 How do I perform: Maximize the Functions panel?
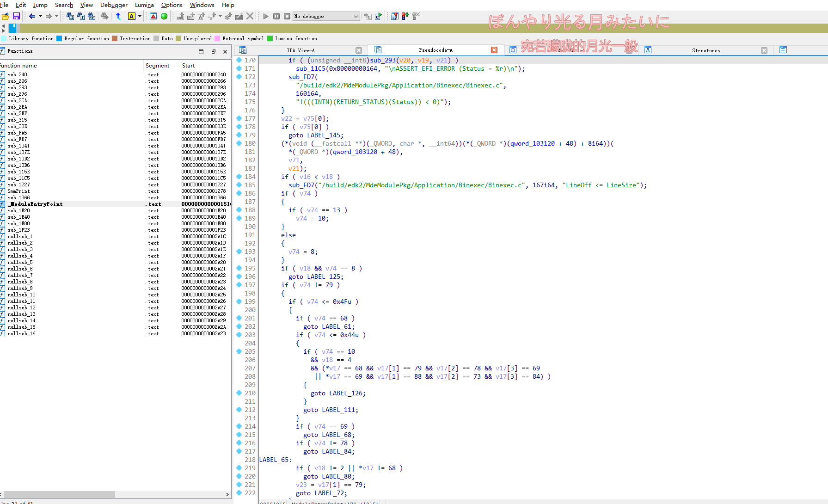pyautogui.click(x=201, y=51)
